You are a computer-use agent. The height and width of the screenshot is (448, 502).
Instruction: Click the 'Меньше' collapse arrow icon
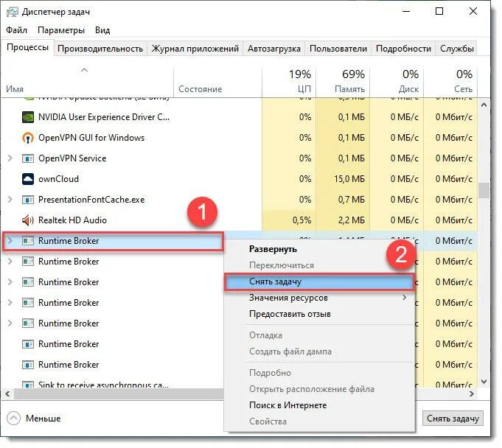click(13, 419)
